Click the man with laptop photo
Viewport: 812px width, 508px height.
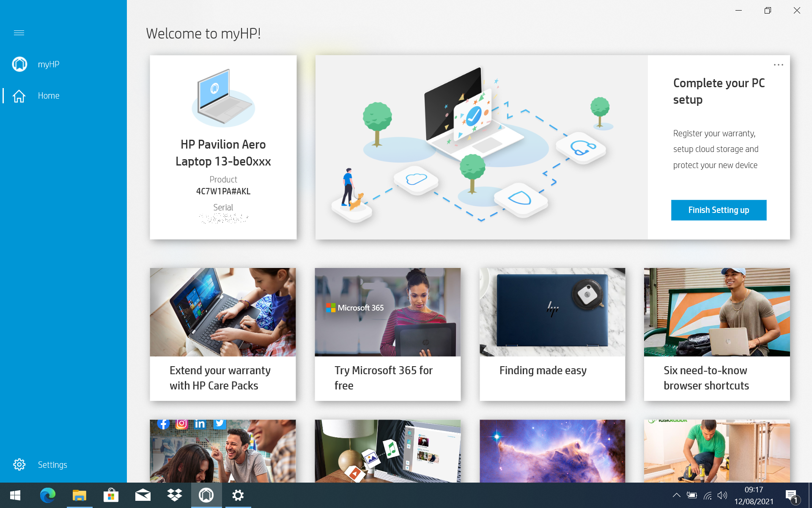717,312
